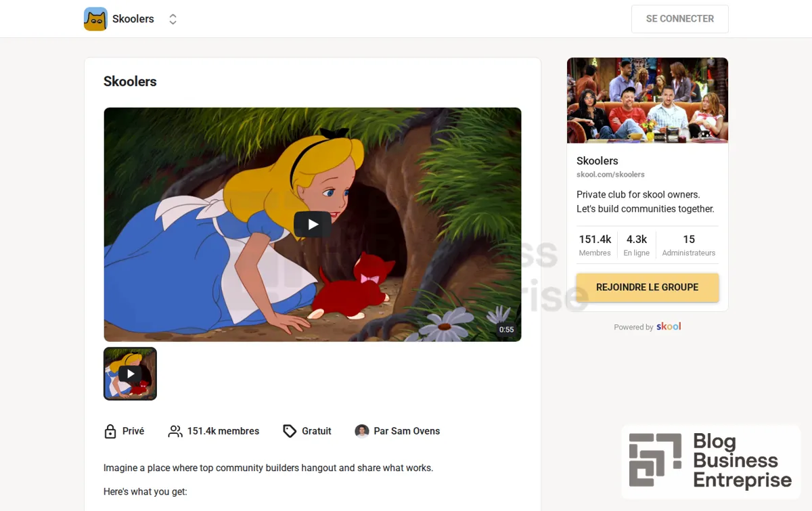812x511 pixels.
Task: Click the lock icon next to Privé
Action: click(x=110, y=431)
